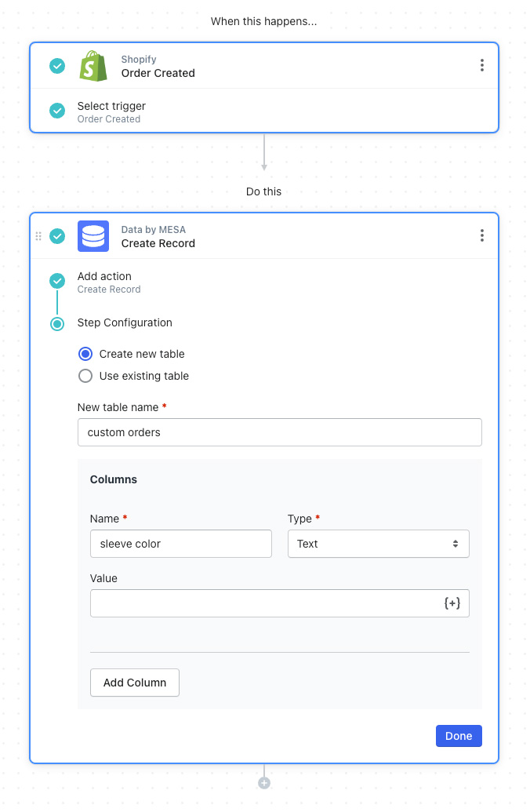Add a step with the plus circle
Screen dimensions: 530x812
click(x=264, y=783)
